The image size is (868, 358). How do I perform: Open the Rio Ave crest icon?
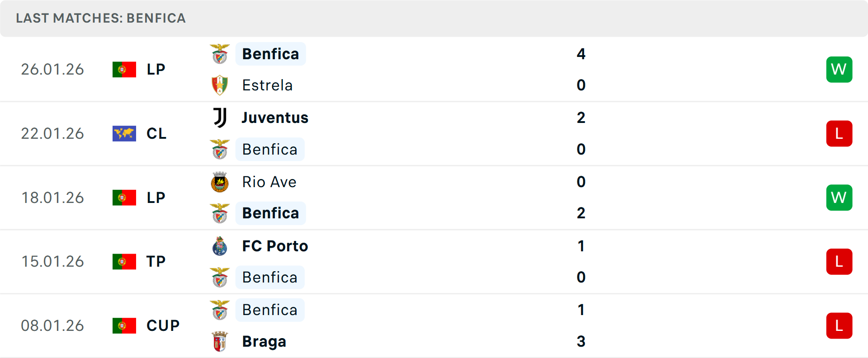click(220, 182)
